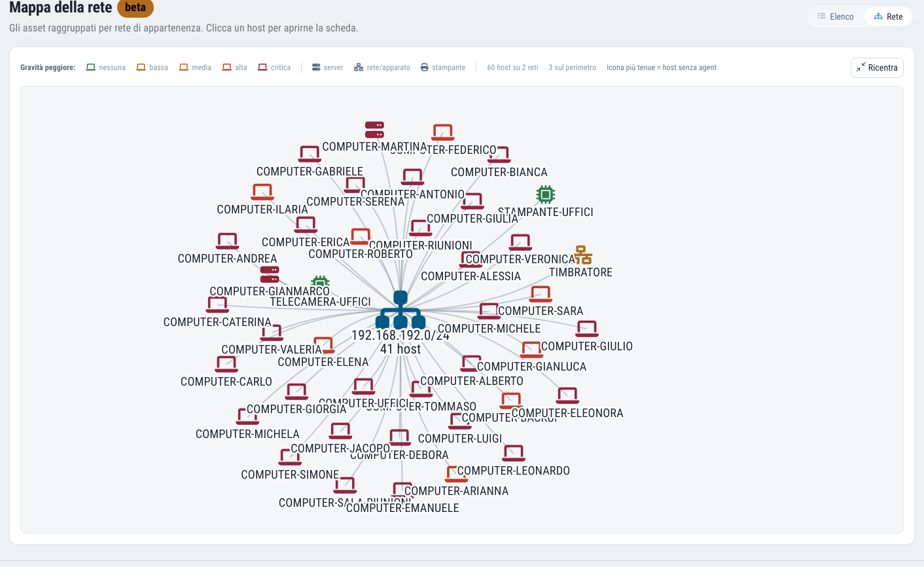Click the COMPUTER-ANDREA laptop icon
924x567 pixels.
[227, 242]
